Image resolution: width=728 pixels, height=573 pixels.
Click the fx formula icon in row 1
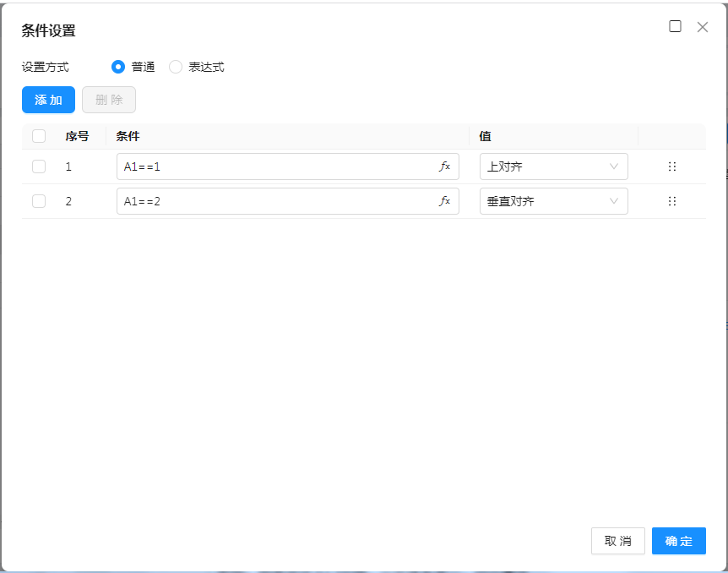coord(444,166)
